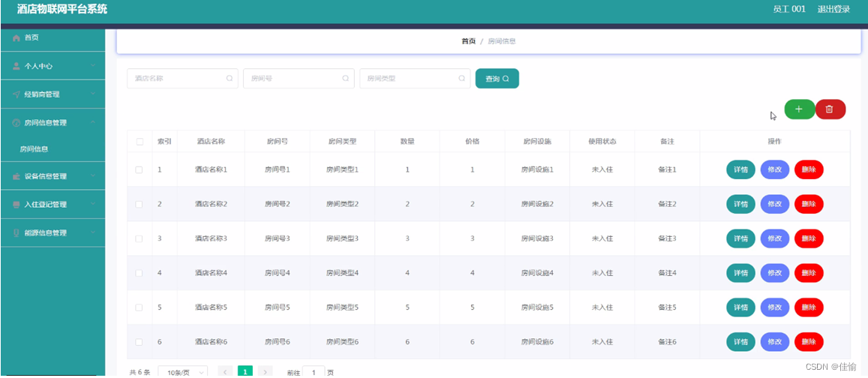The image size is (868, 378).
Task: Click 修改 button for row 2
Action: [x=775, y=204]
